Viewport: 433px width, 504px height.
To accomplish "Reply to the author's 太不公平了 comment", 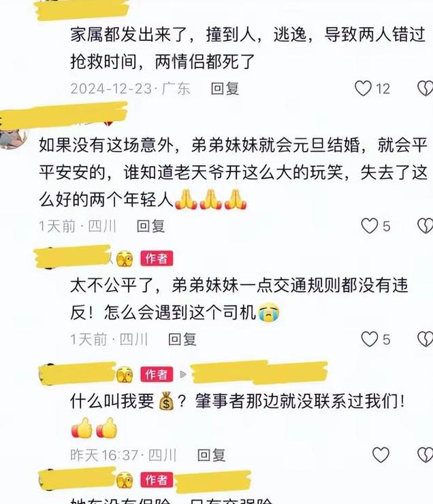I will (182, 339).
